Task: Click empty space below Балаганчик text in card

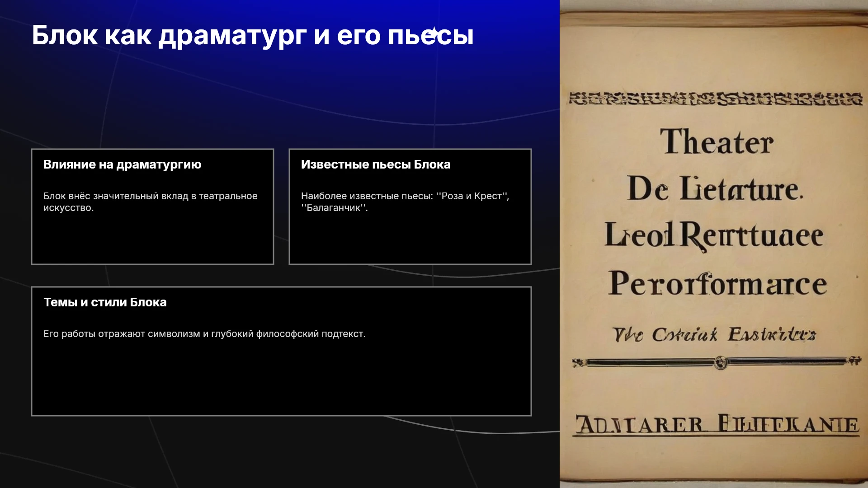Action: point(410,239)
